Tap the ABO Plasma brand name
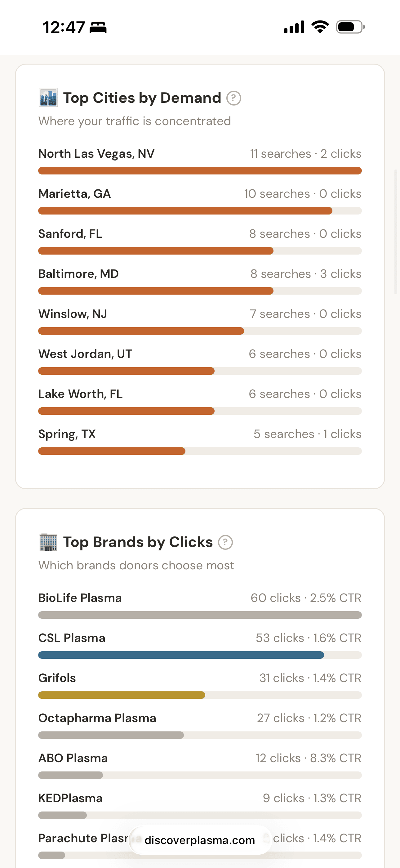 tap(73, 758)
